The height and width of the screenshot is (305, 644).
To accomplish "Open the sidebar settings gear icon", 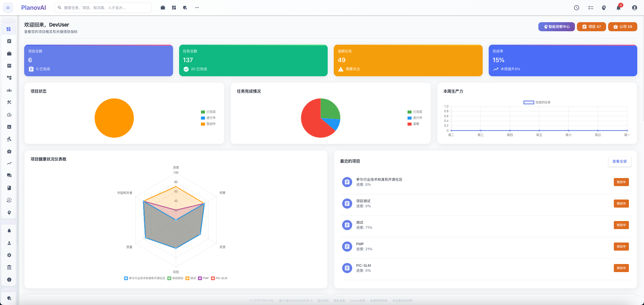I will click(9, 255).
